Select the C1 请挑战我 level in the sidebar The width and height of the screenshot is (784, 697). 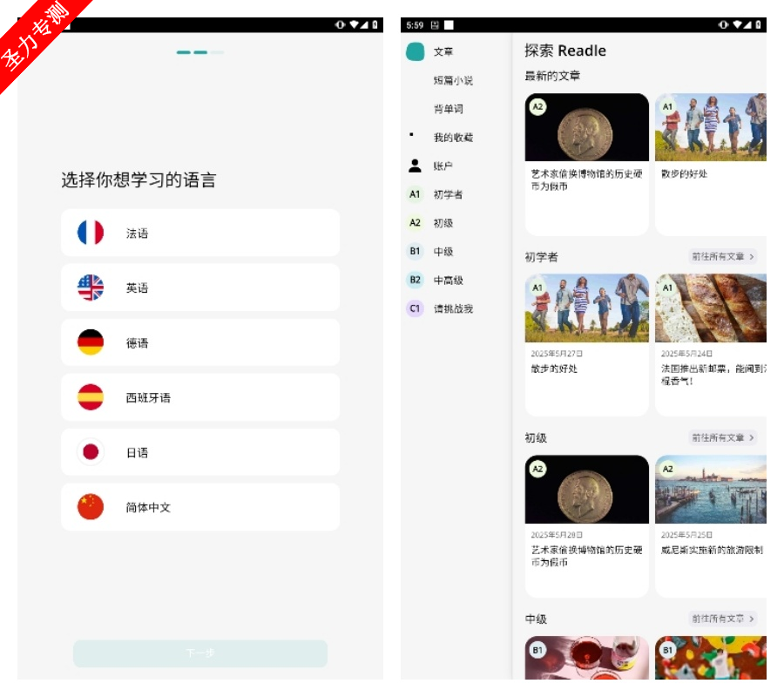click(x=440, y=308)
